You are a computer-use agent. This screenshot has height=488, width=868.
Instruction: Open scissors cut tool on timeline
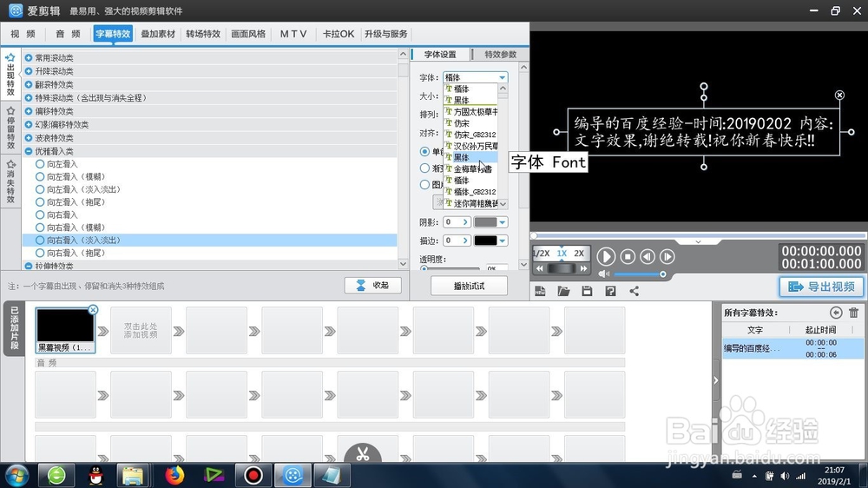click(x=363, y=453)
